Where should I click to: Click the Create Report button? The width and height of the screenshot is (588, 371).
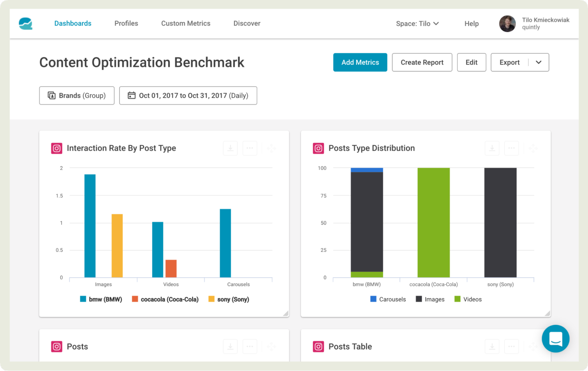tap(422, 62)
